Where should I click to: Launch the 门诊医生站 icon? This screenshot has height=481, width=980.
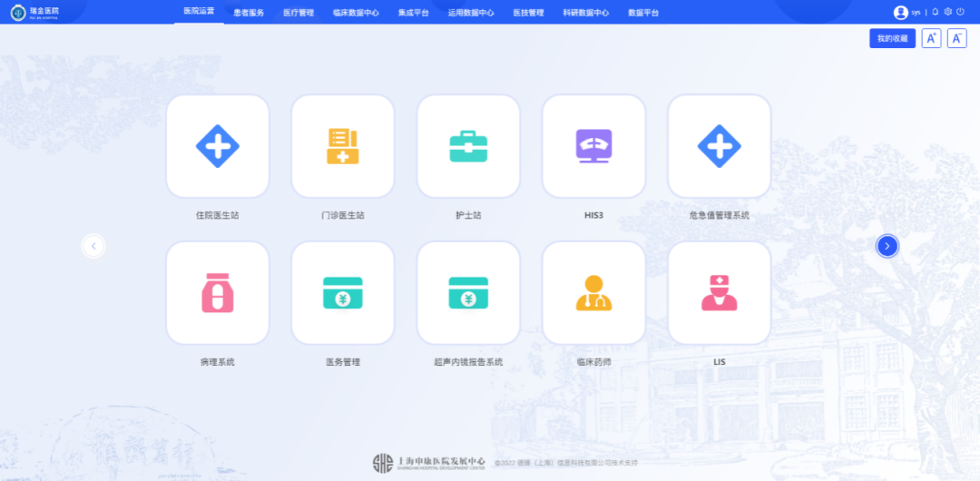[343, 146]
